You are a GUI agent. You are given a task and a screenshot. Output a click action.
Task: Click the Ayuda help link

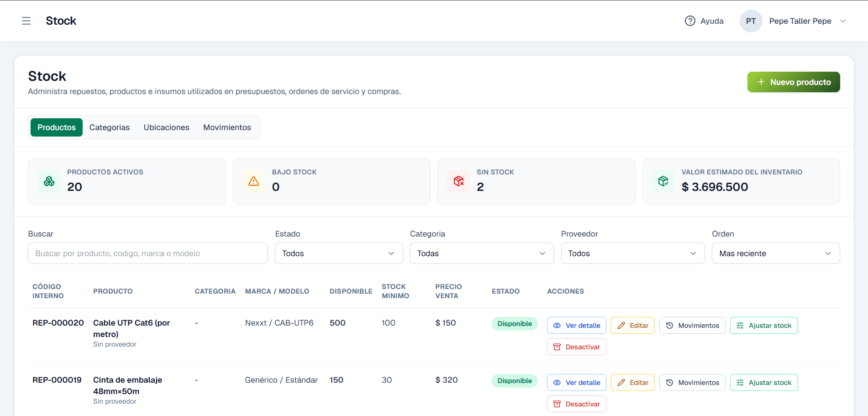coord(704,21)
